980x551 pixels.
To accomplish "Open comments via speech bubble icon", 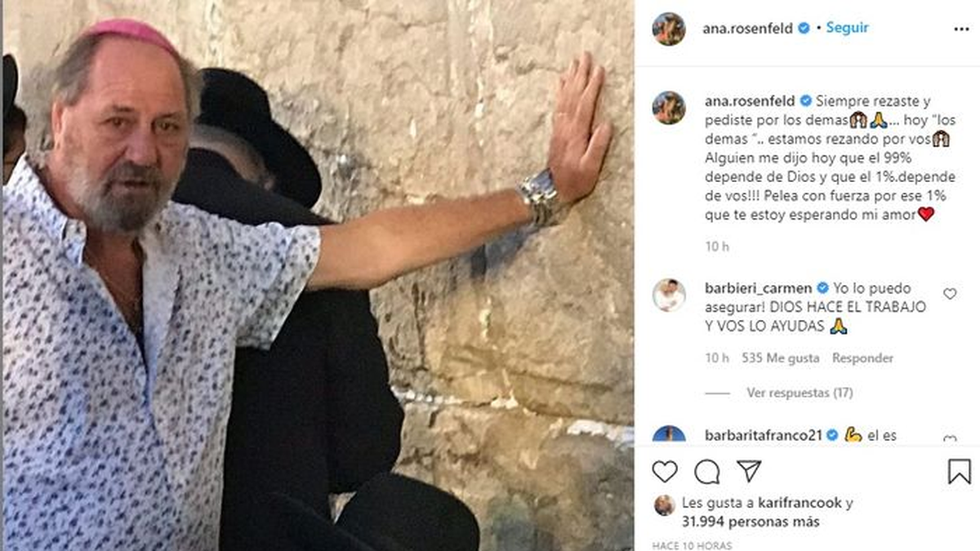I will pyautogui.click(x=707, y=472).
